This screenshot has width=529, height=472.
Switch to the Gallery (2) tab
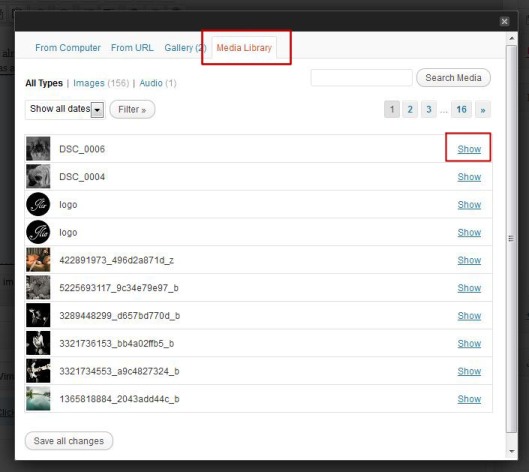tap(185, 48)
